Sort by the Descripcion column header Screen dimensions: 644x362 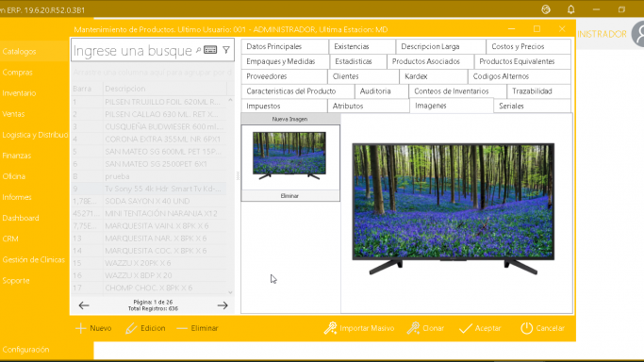coord(165,89)
